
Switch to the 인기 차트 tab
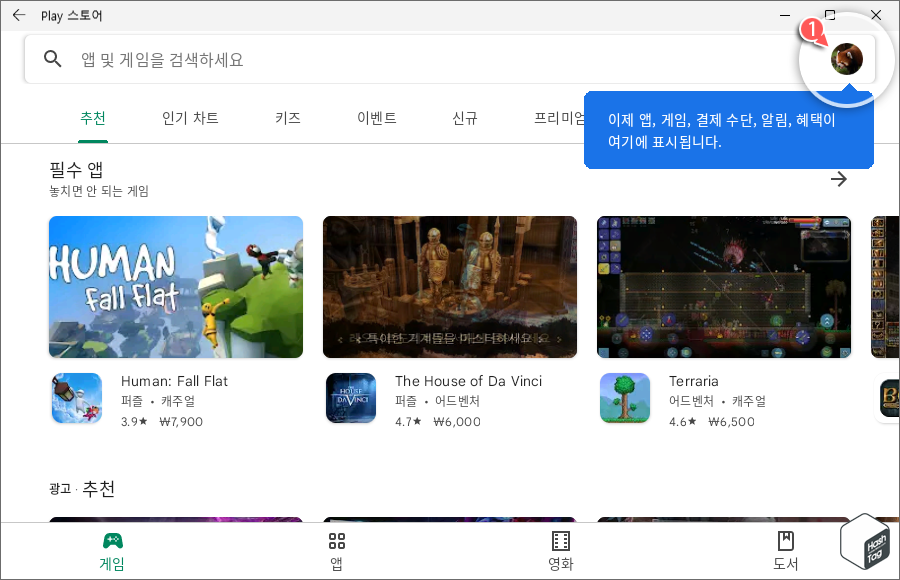click(190, 118)
